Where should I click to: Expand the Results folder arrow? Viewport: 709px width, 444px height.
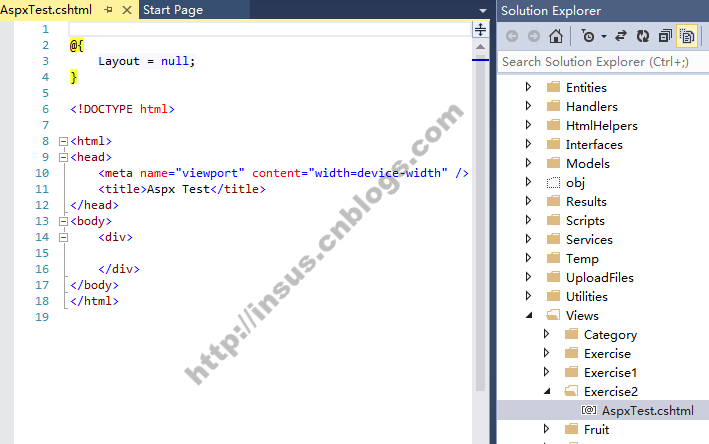point(529,200)
